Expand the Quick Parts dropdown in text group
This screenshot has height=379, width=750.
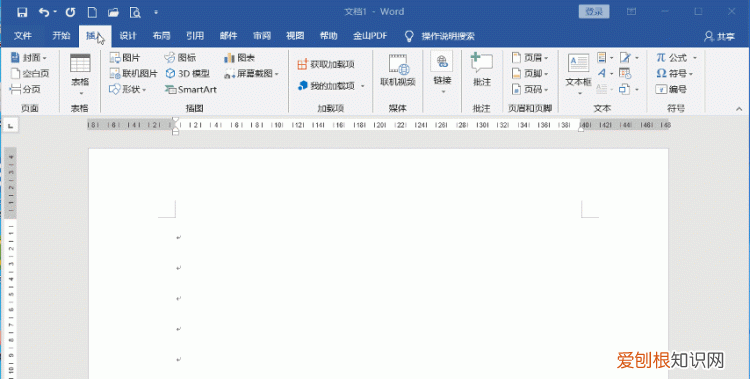611,58
